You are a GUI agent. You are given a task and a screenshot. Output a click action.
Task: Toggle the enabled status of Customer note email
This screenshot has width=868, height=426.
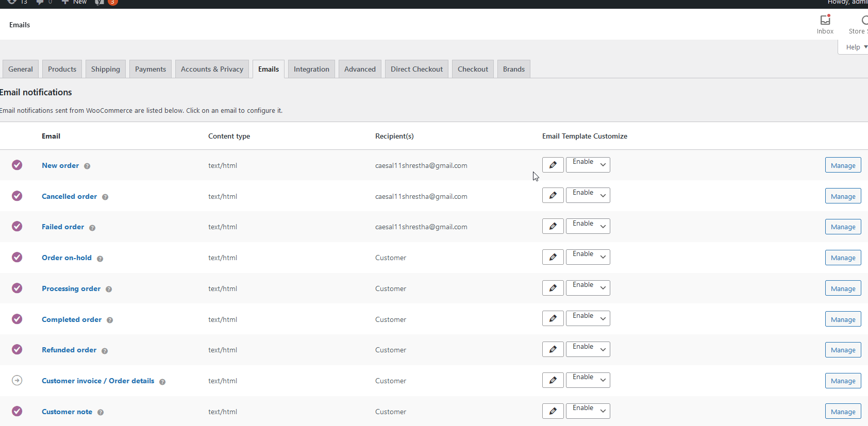17,411
